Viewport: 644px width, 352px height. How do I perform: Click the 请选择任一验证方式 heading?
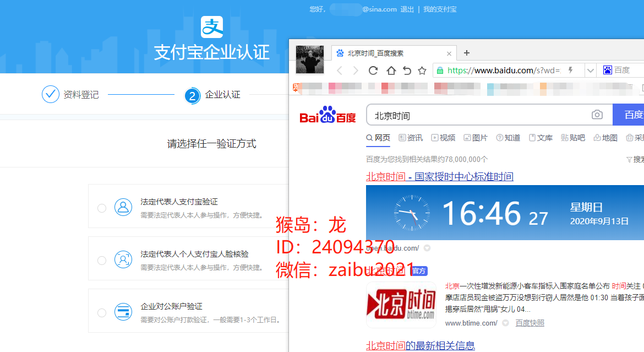(x=211, y=144)
